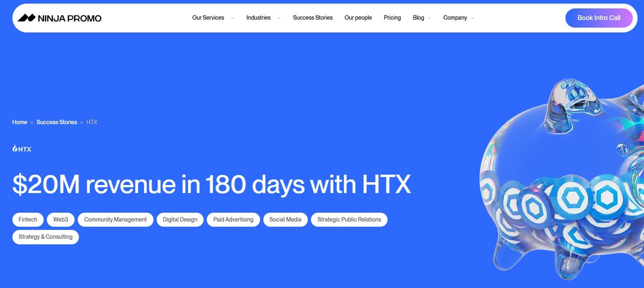
Task: Expand the Blog dropdown chevron
Action: click(x=429, y=18)
